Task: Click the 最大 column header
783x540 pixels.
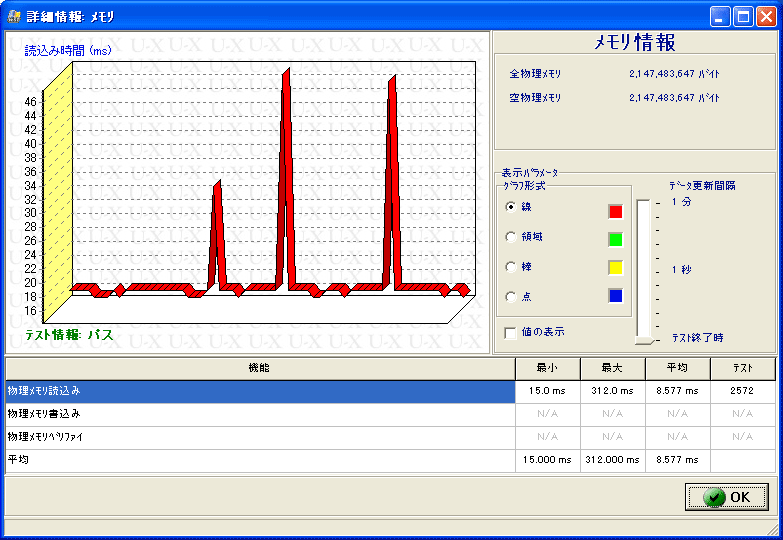Action: 612,368
